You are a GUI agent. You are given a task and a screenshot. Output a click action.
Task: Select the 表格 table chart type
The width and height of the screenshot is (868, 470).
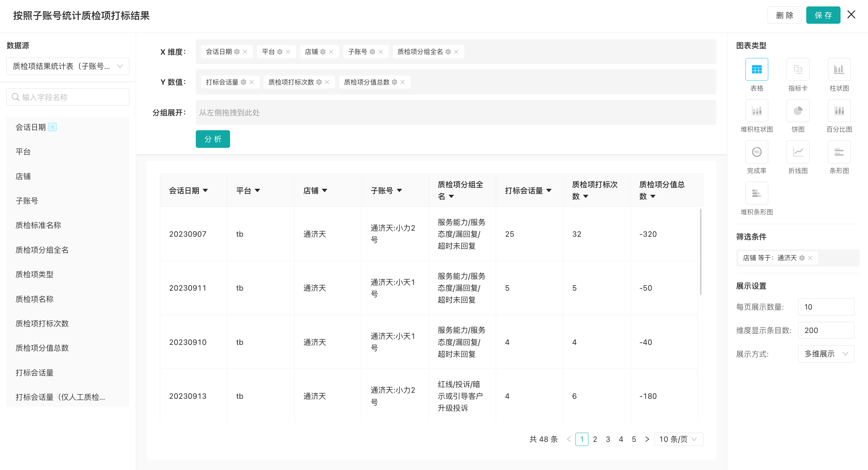point(756,70)
